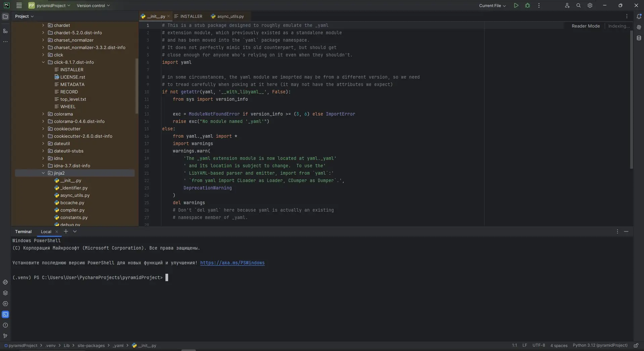Click the Project tree scrollbar

137,86
